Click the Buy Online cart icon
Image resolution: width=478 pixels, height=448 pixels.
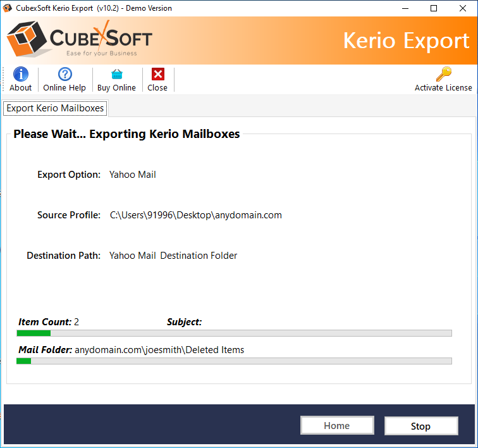point(116,75)
